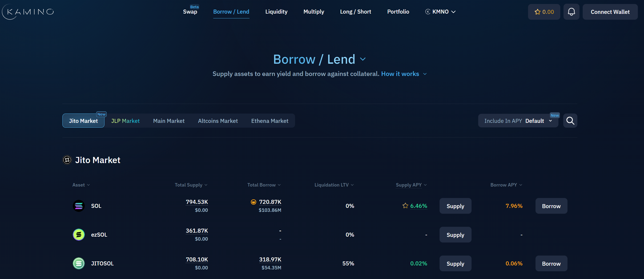Image resolution: width=644 pixels, height=279 pixels.
Task: Sort by Total Borrow column
Action: click(x=264, y=185)
